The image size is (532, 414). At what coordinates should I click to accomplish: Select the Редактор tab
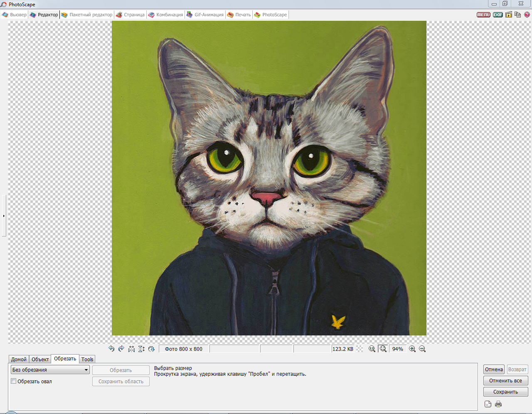44,15
